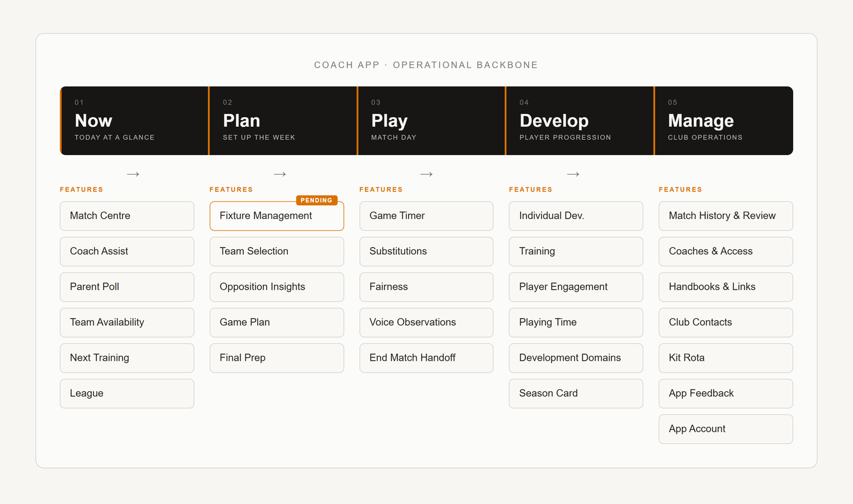853x504 pixels.
Task: Open the Parent Poll feature
Action: point(127,287)
